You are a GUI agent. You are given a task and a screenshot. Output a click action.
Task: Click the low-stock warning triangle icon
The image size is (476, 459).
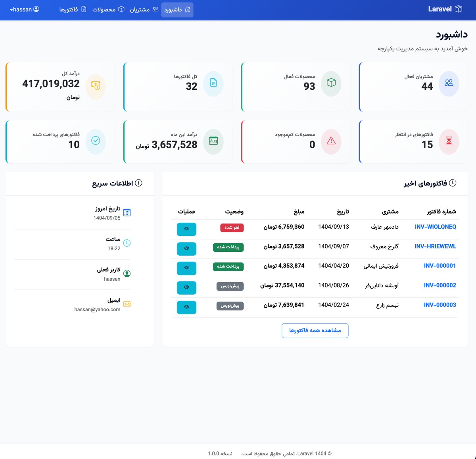[x=332, y=142]
